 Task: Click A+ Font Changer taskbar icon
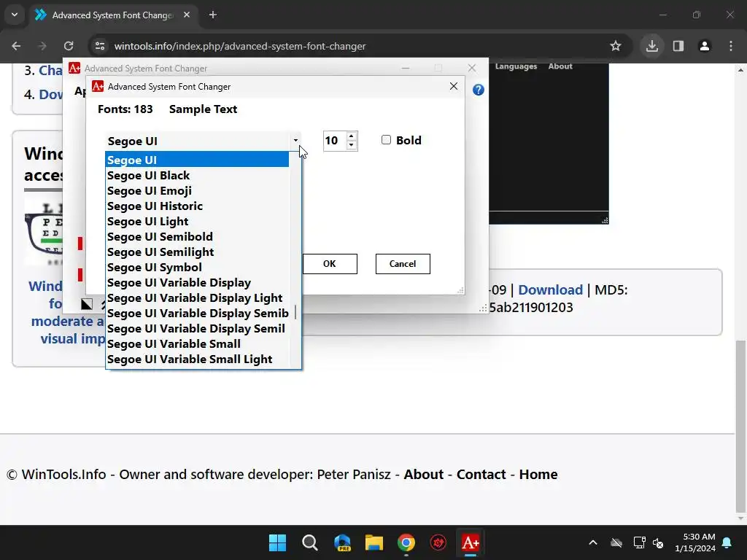click(471, 542)
